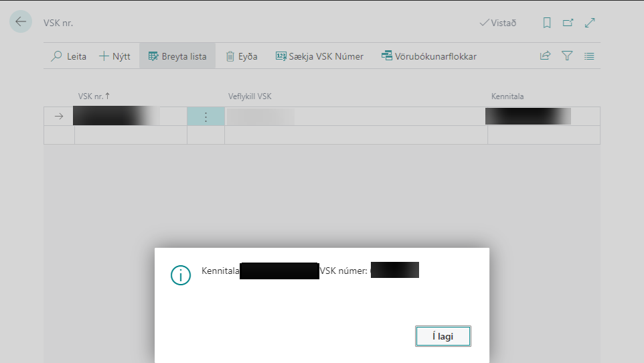
Task: Select first row via arrow indicator
Action: coord(59,117)
